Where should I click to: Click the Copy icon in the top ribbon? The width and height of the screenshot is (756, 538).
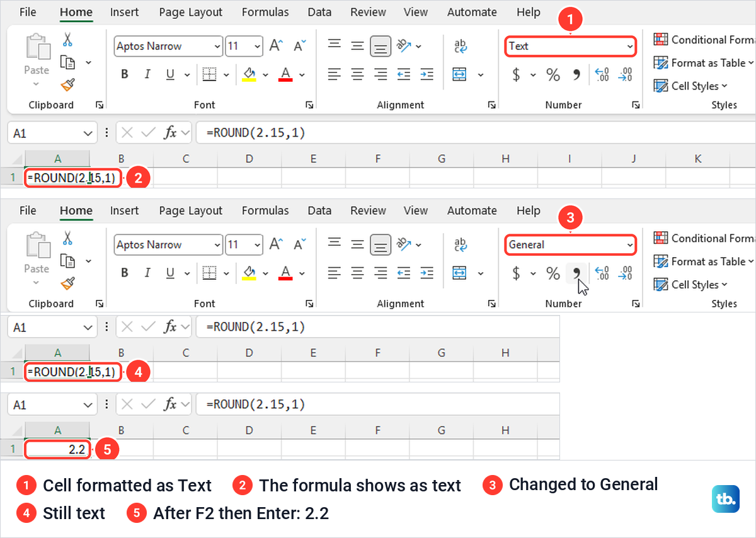coord(67,62)
